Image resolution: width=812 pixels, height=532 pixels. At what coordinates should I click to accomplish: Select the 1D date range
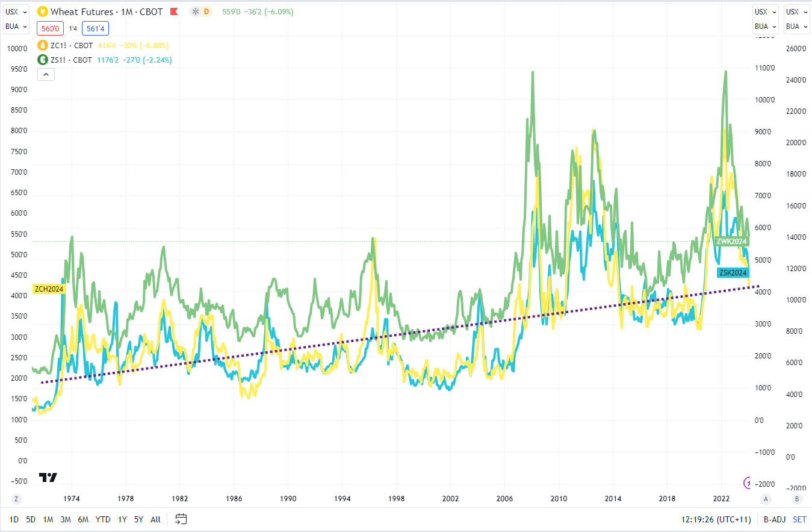pyautogui.click(x=14, y=519)
